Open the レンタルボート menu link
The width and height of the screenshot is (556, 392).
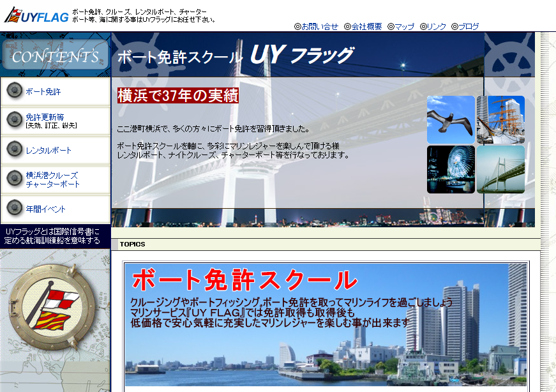pos(49,151)
